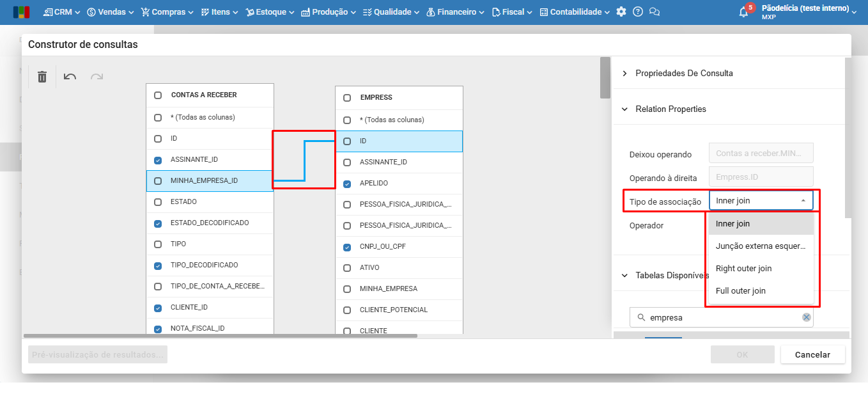Select Full outer join option
The height and width of the screenshot is (403, 868).
tap(760, 291)
